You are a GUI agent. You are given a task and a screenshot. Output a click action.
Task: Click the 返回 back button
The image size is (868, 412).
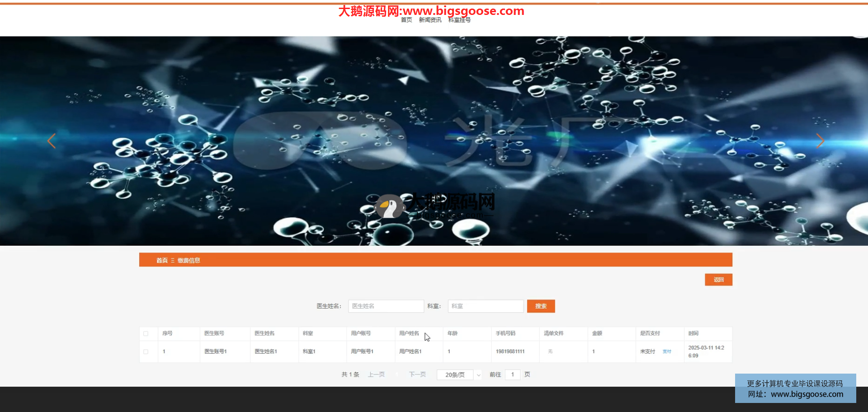(x=718, y=280)
